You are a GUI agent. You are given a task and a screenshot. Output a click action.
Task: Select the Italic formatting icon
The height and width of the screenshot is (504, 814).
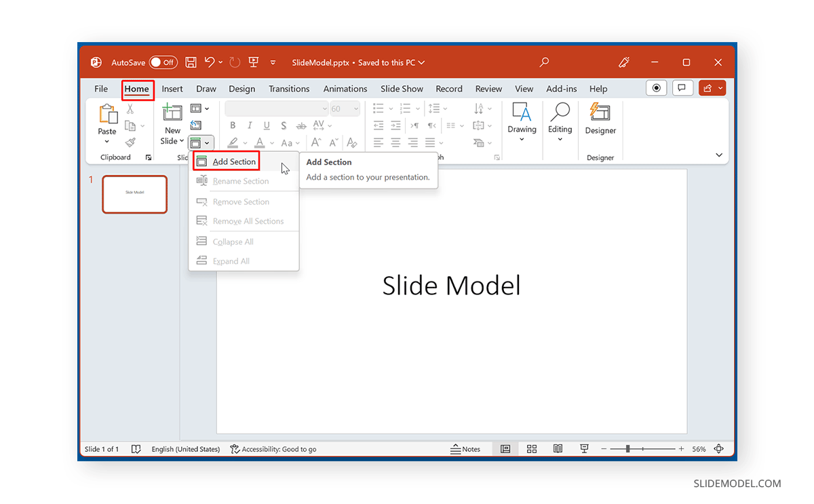(x=249, y=125)
